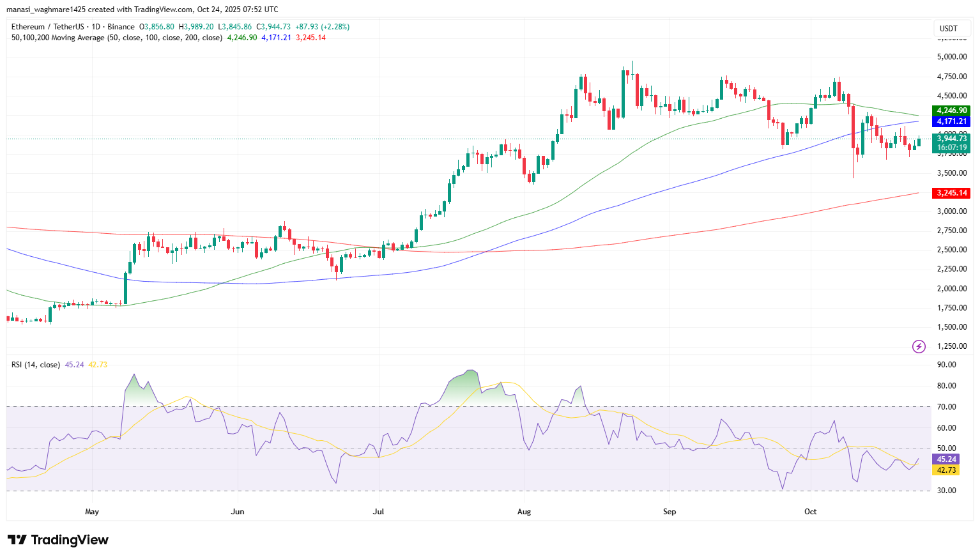Click the Ethereum / TetherUS symbol title

[73, 27]
